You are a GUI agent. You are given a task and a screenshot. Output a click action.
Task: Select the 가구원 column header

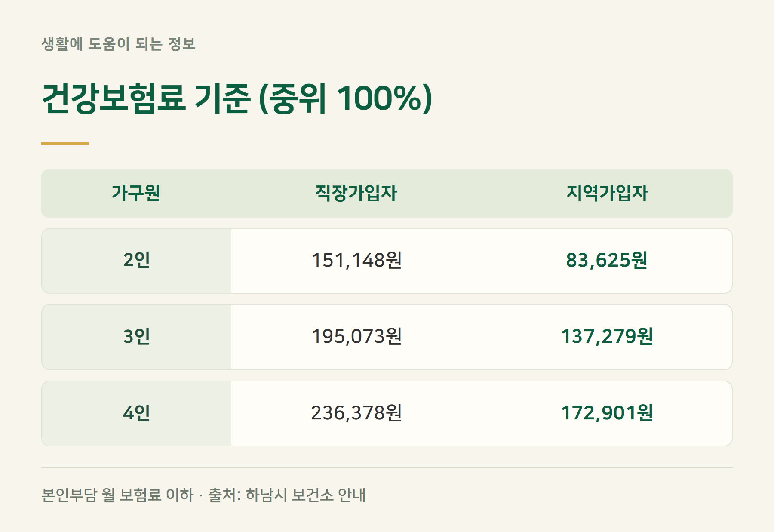tap(136, 193)
